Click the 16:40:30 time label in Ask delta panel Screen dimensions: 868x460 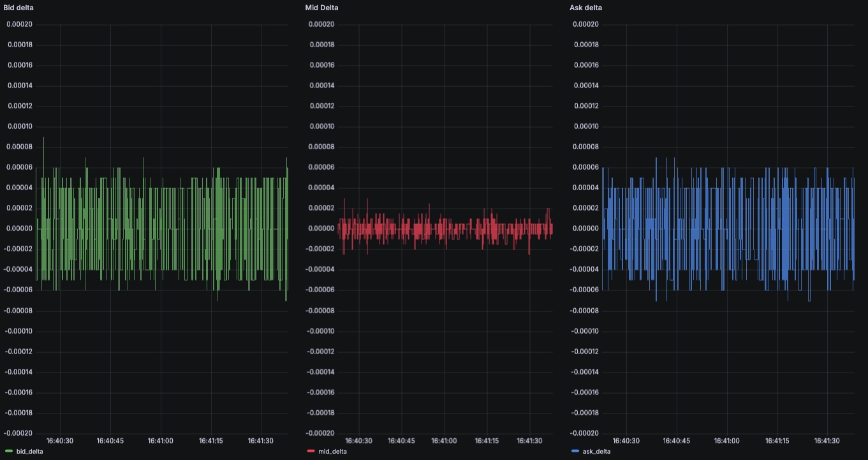click(x=626, y=441)
